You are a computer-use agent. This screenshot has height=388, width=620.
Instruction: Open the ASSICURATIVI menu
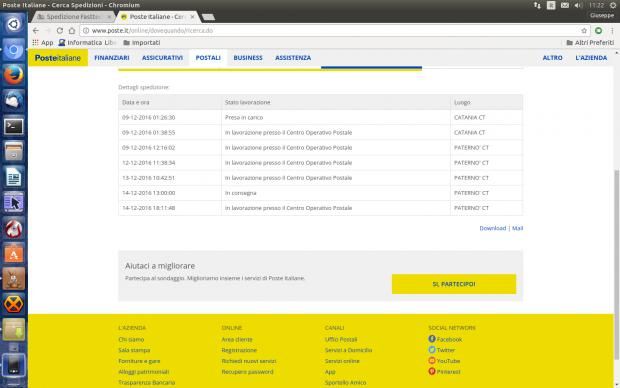pos(163,58)
